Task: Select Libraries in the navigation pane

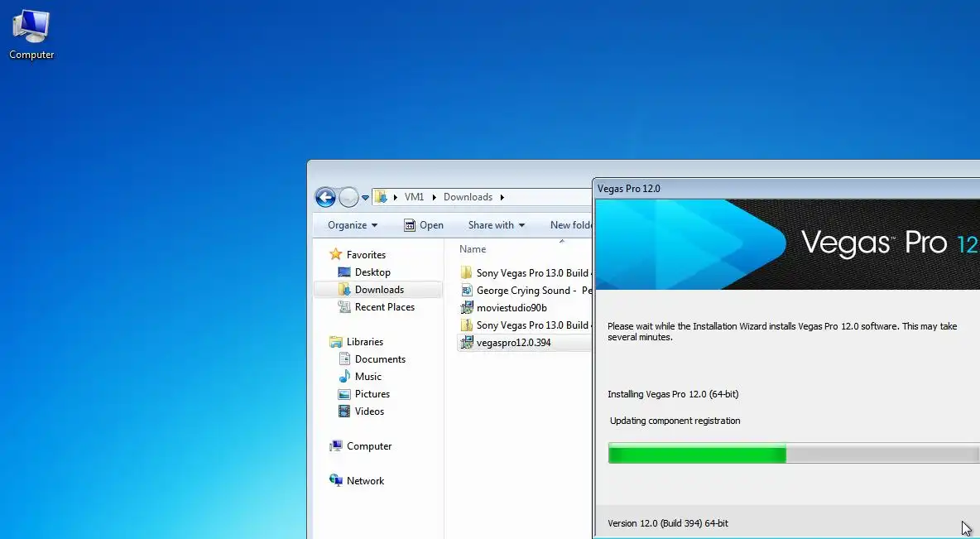Action: pyautogui.click(x=365, y=342)
